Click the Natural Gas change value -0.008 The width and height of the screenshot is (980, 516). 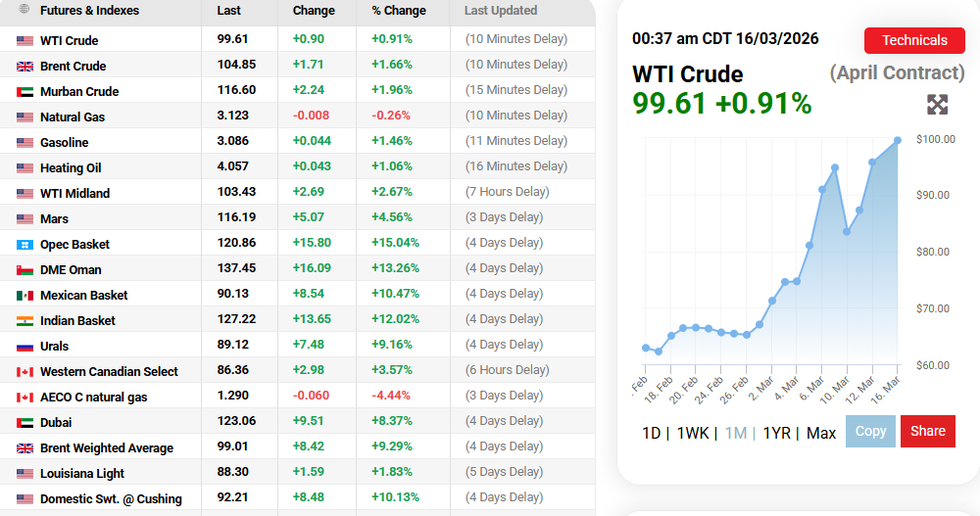(311, 116)
